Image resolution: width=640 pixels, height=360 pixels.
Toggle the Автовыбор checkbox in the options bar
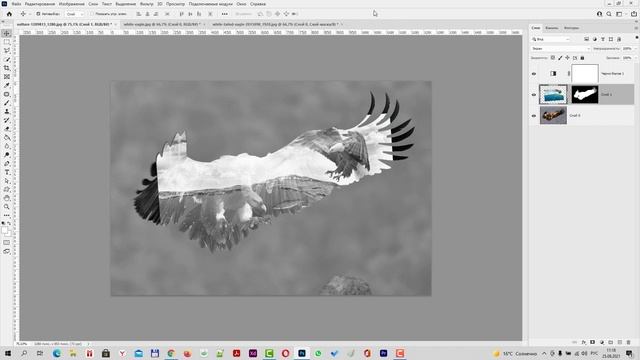[38, 14]
